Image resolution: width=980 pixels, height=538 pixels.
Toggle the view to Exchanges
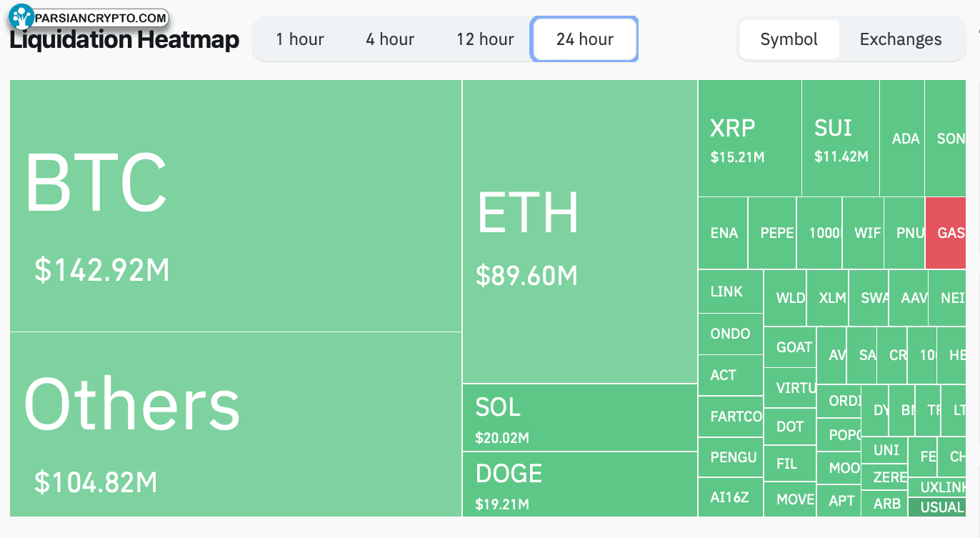pyautogui.click(x=901, y=39)
